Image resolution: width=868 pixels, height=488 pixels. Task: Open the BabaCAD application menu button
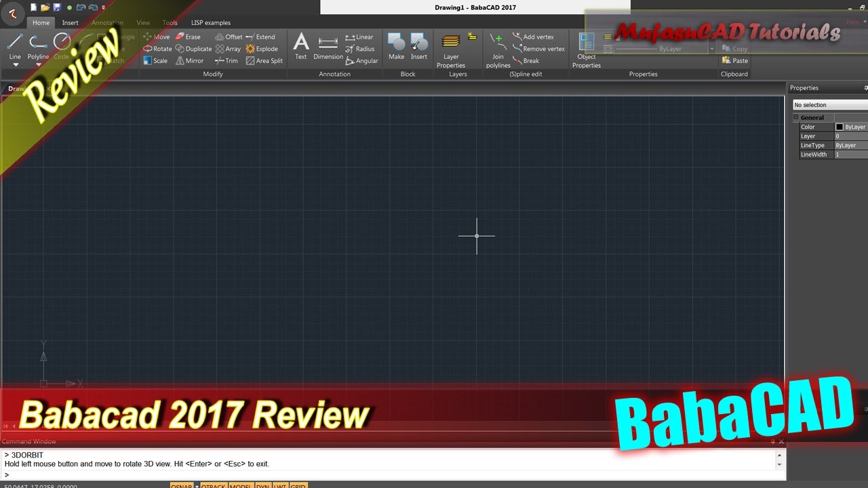coord(12,13)
